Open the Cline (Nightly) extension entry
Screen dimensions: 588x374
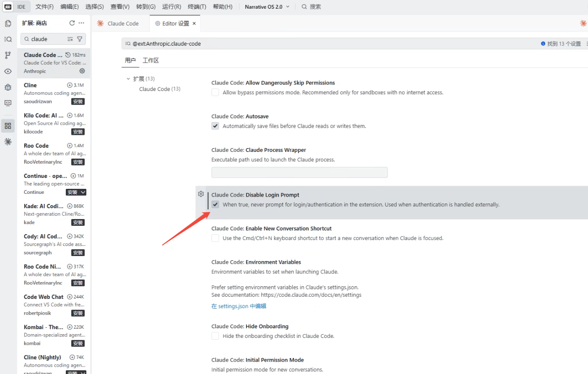click(x=54, y=363)
